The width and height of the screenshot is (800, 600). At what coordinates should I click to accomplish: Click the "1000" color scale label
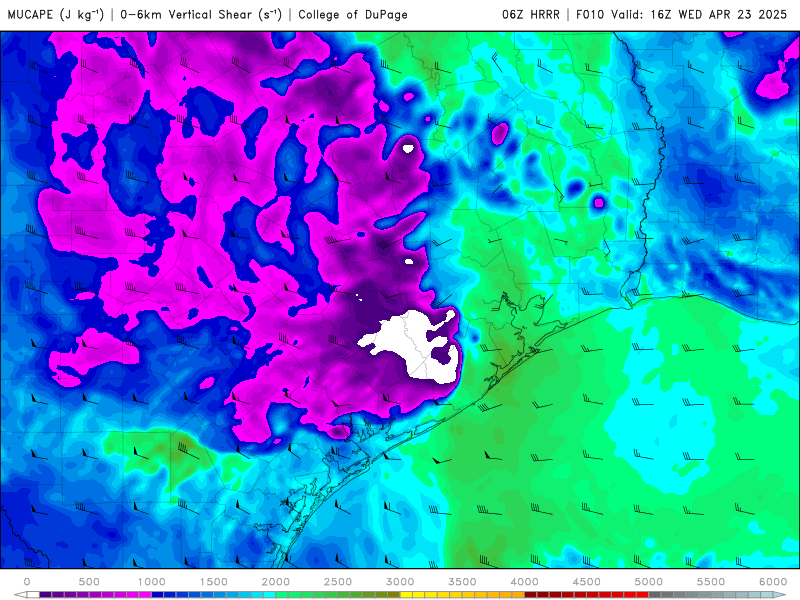(x=151, y=582)
